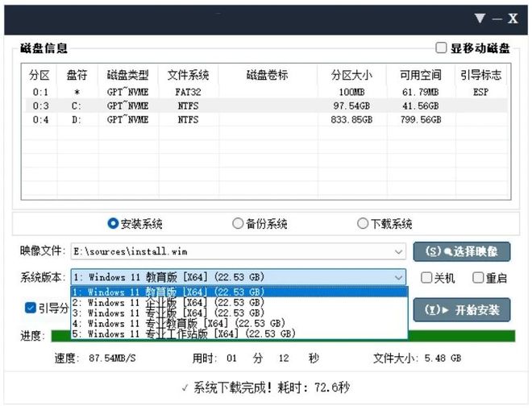Image resolution: width=532 pixels, height=410 pixels.
Task: Open the 映像文件 path dropdown arrow
Action: pyautogui.click(x=398, y=251)
